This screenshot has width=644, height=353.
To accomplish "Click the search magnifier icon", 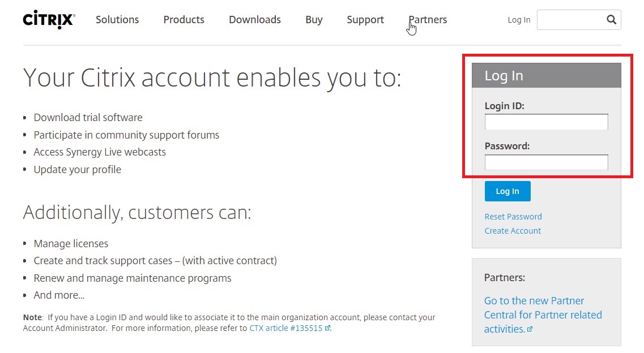I will coord(611,20).
